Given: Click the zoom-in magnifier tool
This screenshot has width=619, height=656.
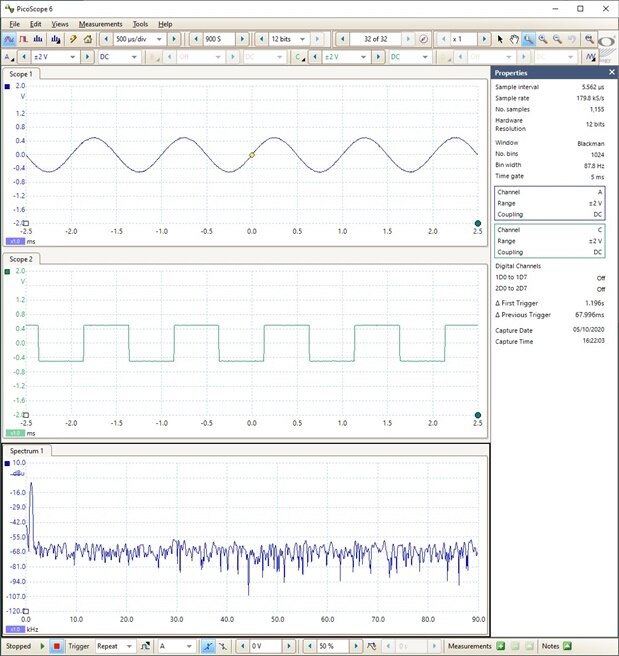Looking at the screenshot, I should pyautogui.click(x=544, y=39).
